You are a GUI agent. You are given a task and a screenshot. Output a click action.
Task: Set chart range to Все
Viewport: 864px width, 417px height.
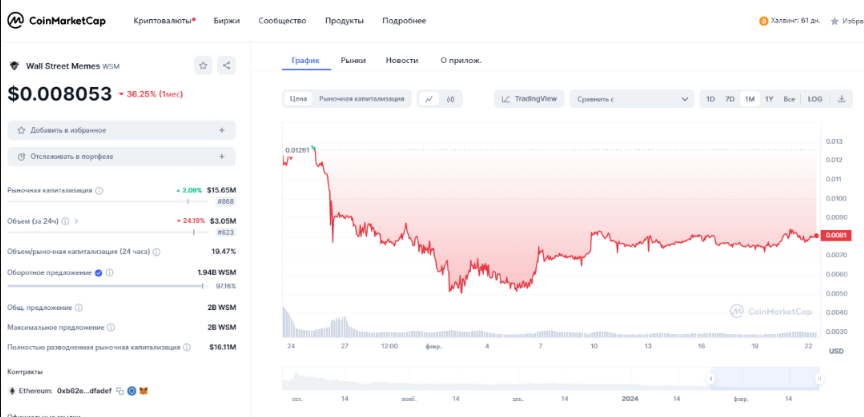(x=789, y=99)
